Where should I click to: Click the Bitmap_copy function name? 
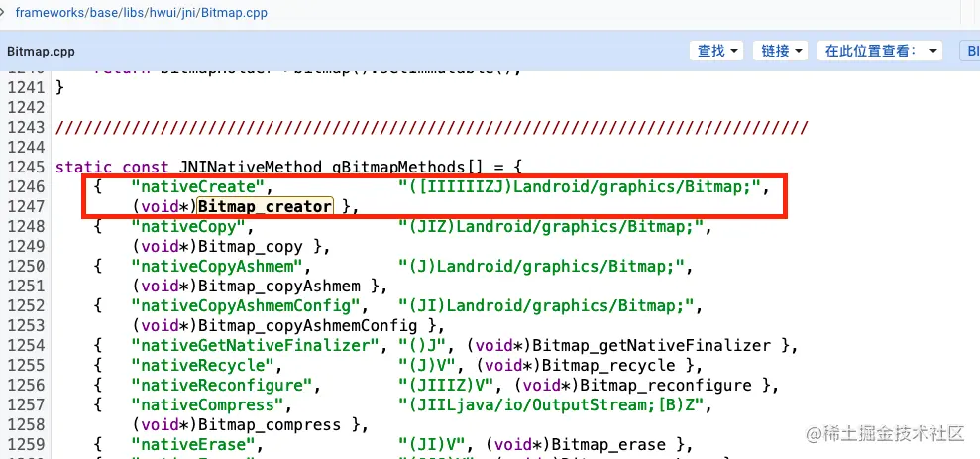tap(251, 247)
